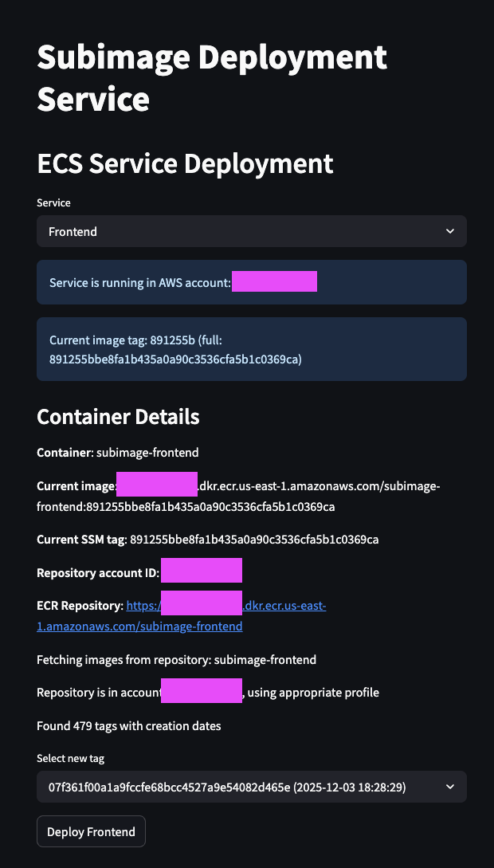
Task: Click the 'using appropriate profile' status line
Action: click(312, 693)
